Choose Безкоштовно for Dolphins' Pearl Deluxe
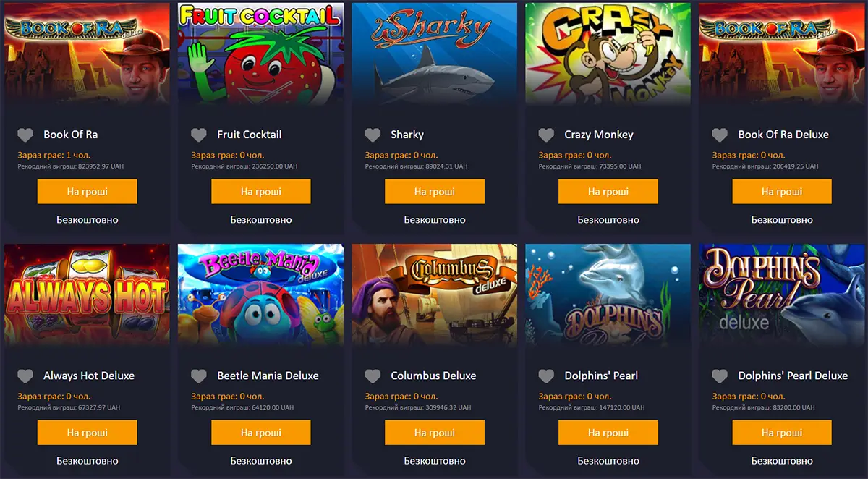Screen dimensions: 868x479 (x=782, y=461)
